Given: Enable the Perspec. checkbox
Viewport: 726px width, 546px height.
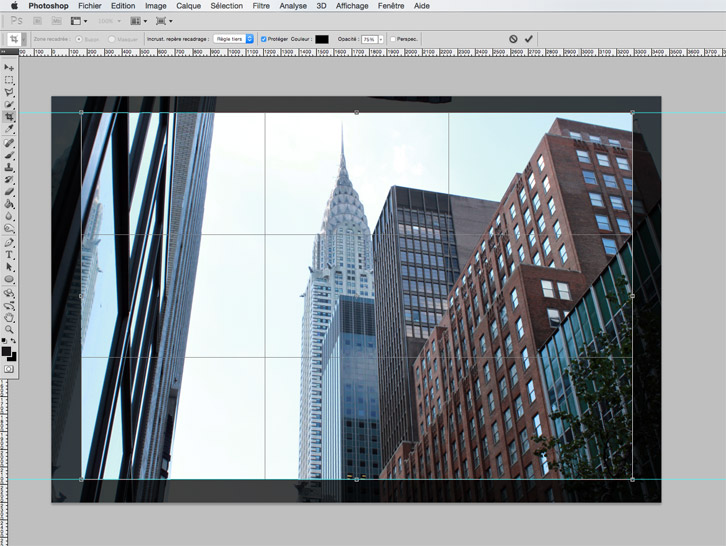Looking at the screenshot, I should click(x=393, y=39).
